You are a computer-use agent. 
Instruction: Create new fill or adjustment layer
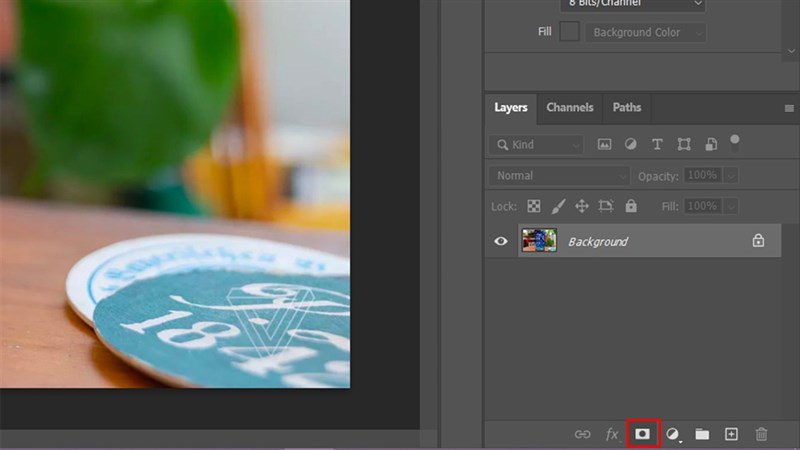click(673, 434)
